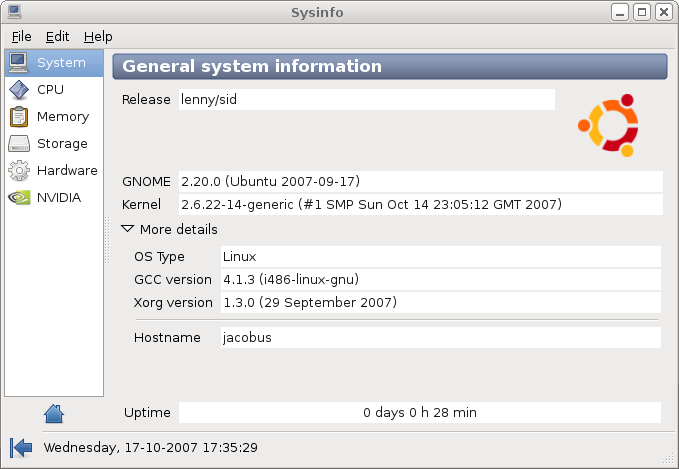Click the GCC version field
Screen dimensions: 679x469
pos(441,279)
